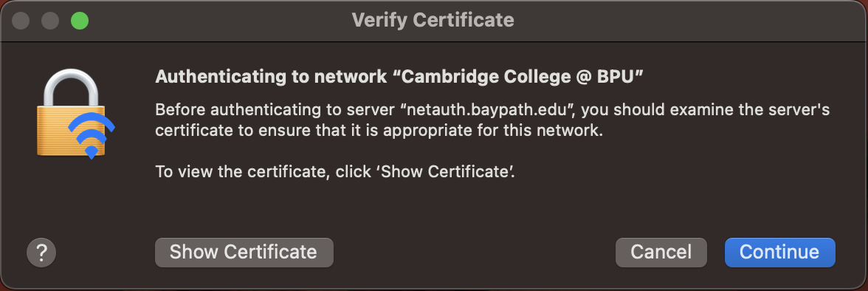Screen dimensions: 868x291
Task: Show Certificate details button
Action: coord(244,253)
